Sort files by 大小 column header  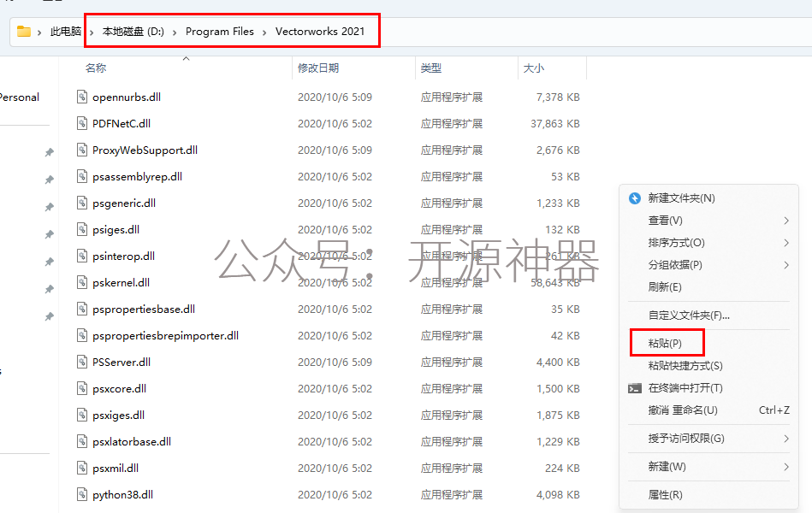533,68
